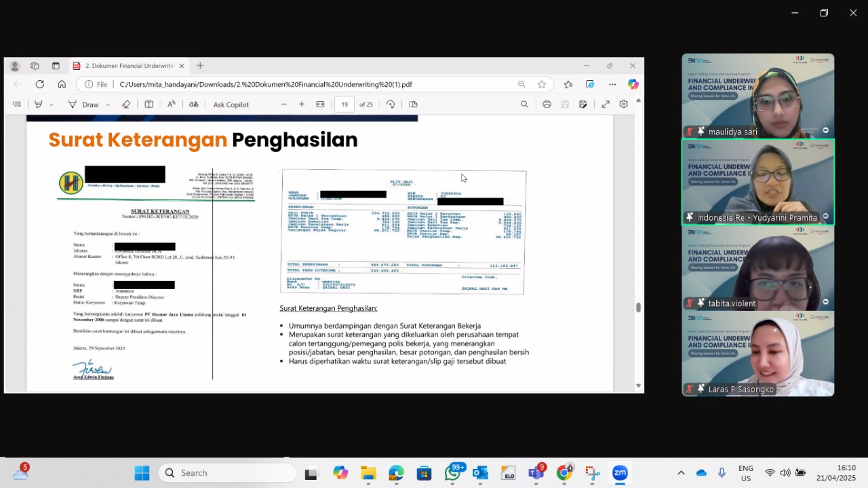Select the Highlight tool in PDF toolbar

pos(39,105)
